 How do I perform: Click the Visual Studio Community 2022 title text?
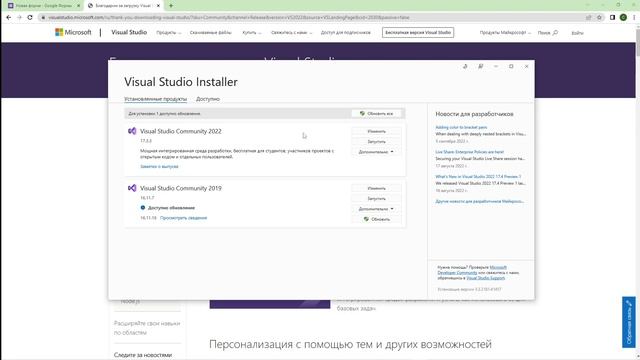tap(181, 131)
